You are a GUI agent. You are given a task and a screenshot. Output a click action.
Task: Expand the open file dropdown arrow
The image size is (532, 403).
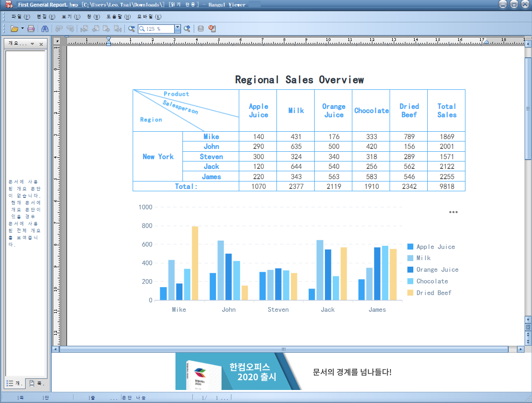tap(22, 28)
